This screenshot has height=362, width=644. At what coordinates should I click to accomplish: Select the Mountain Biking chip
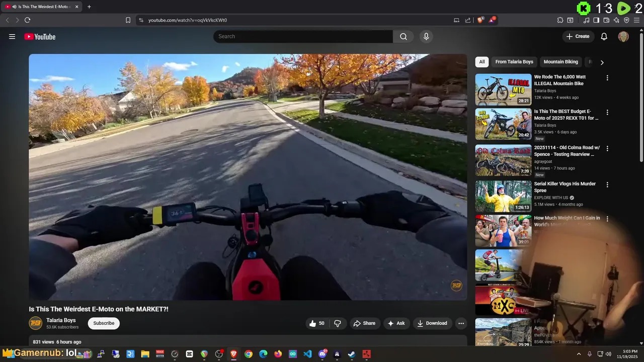tap(560, 62)
